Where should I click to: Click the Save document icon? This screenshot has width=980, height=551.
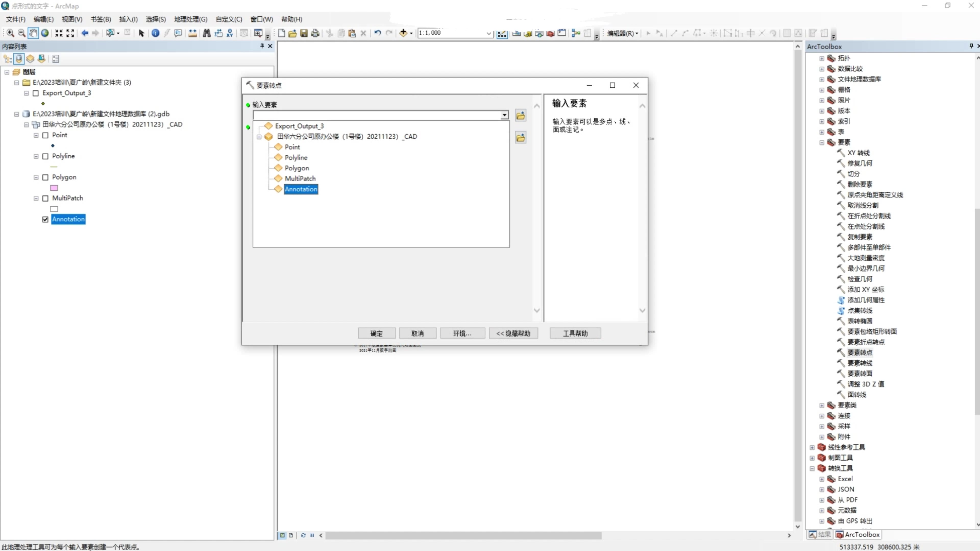(x=304, y=33)
